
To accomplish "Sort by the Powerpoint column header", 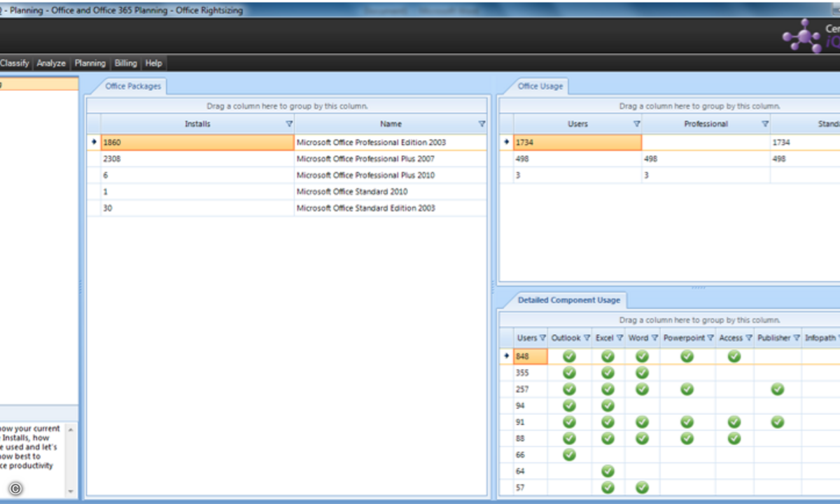I will [687, 338].
